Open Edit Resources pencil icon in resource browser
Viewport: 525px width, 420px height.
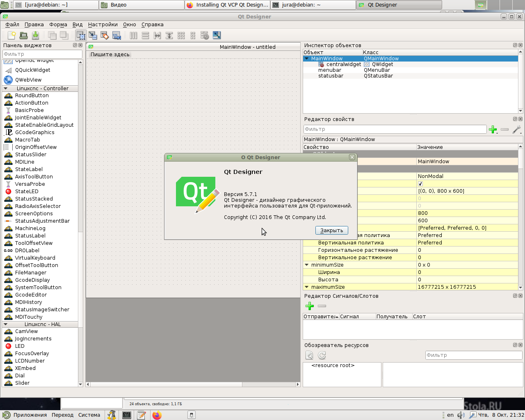[x=310, y=355]
